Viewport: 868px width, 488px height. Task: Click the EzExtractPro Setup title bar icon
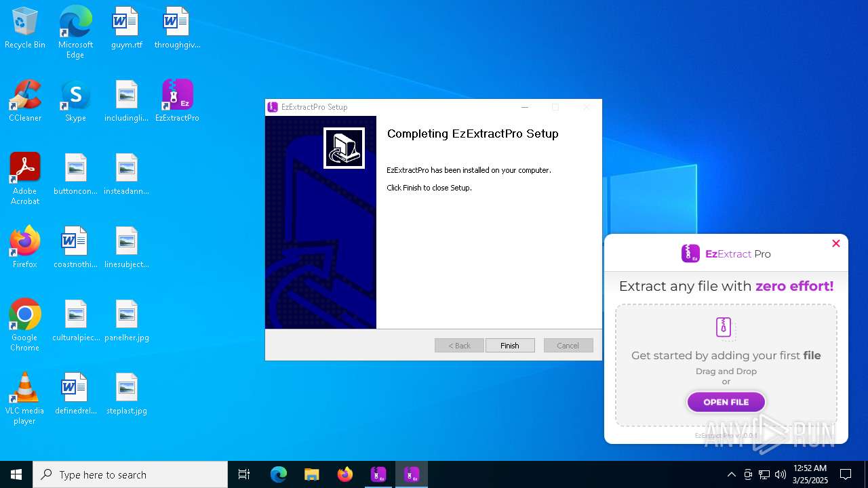coord(273,107)
